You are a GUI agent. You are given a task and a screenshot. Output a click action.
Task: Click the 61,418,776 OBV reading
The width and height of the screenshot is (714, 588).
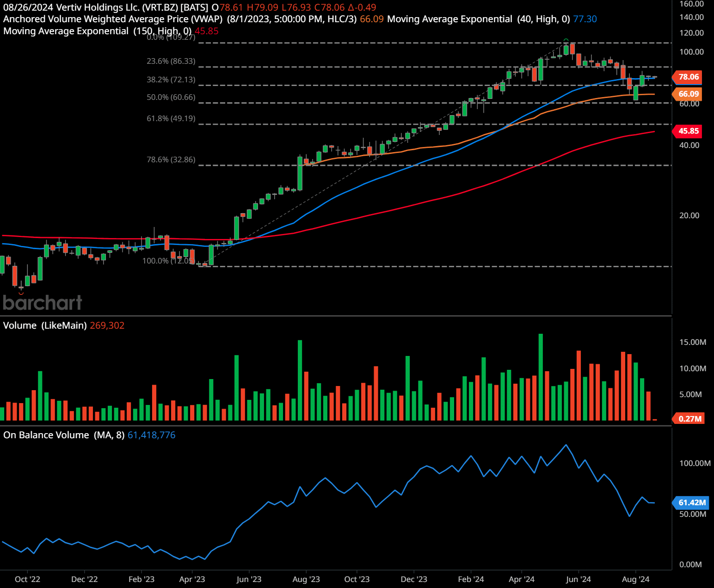tap(152, 435)
